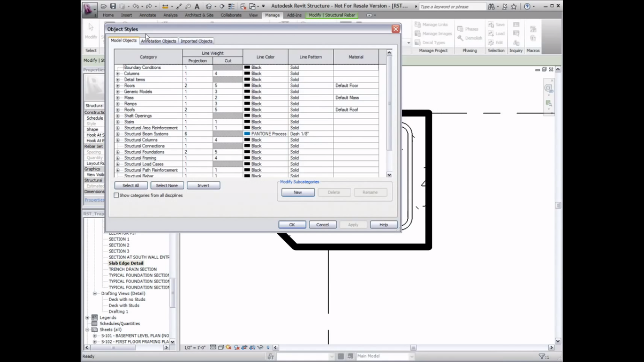The width and height of the screenshot is (644, 362).
Task: Click the navigation wheel icon in drawing view
Action: click(x=548, y=88)
